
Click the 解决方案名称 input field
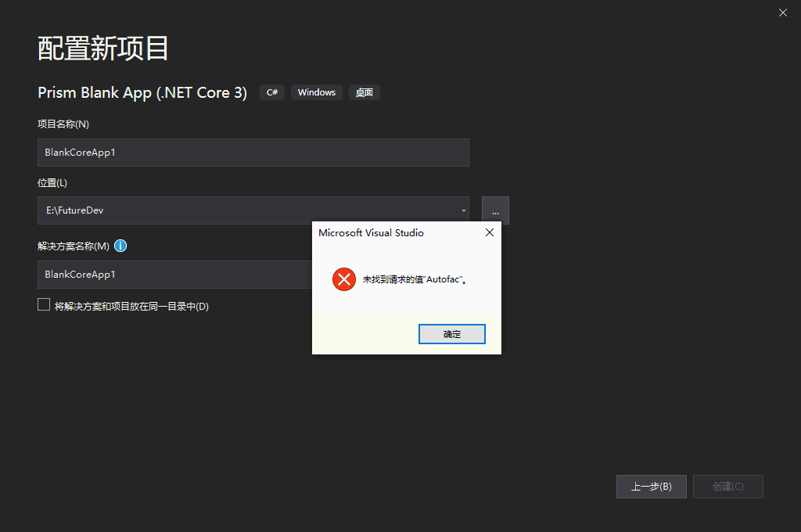[174, 275]
